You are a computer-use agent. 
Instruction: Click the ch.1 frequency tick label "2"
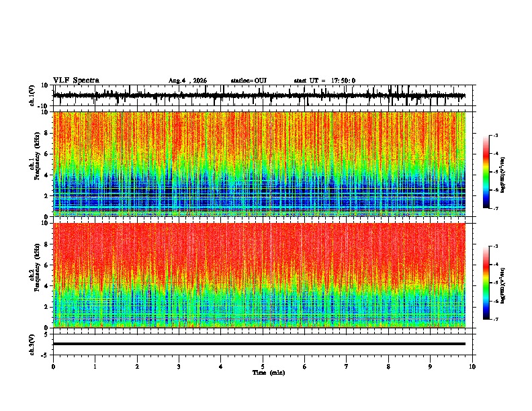coord(46,196)
